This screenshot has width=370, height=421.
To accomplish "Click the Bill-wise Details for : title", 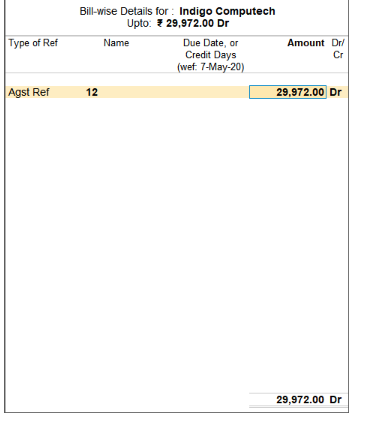I will 127,11.
